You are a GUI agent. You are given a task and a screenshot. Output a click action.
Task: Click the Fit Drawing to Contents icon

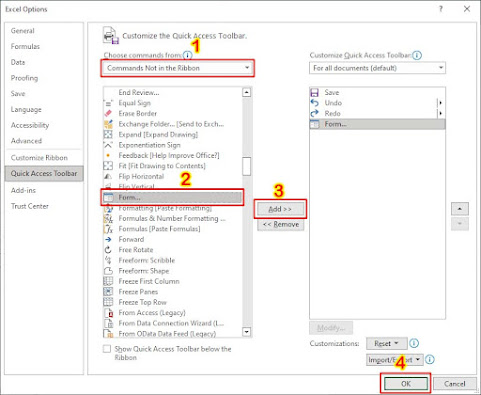tap(108, 166)
